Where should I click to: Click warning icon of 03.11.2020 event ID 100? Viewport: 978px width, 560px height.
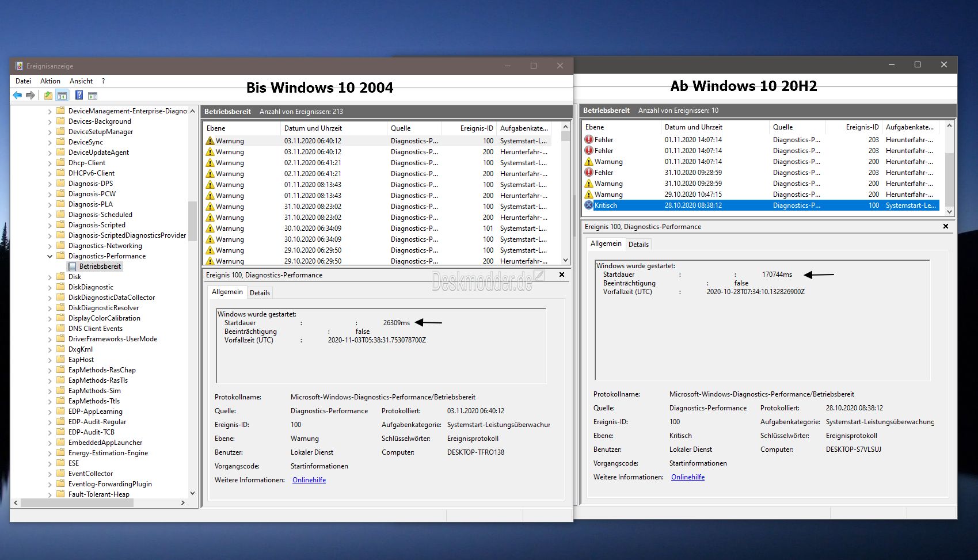(210, 140)
